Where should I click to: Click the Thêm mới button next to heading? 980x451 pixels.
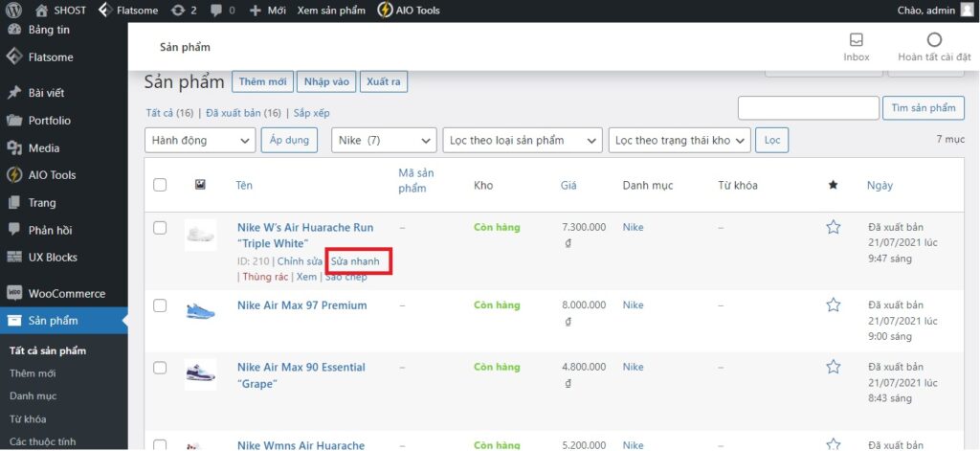(260, 82)
